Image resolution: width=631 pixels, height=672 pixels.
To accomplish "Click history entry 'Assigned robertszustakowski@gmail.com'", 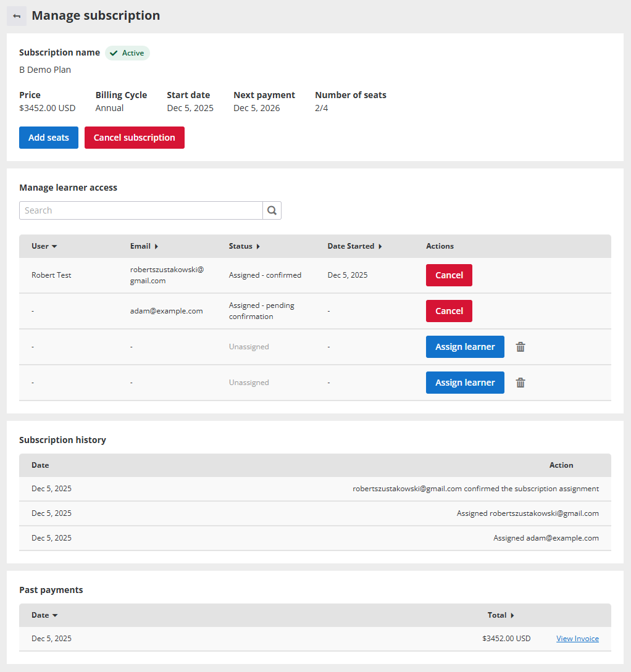I will coord(528,513).
